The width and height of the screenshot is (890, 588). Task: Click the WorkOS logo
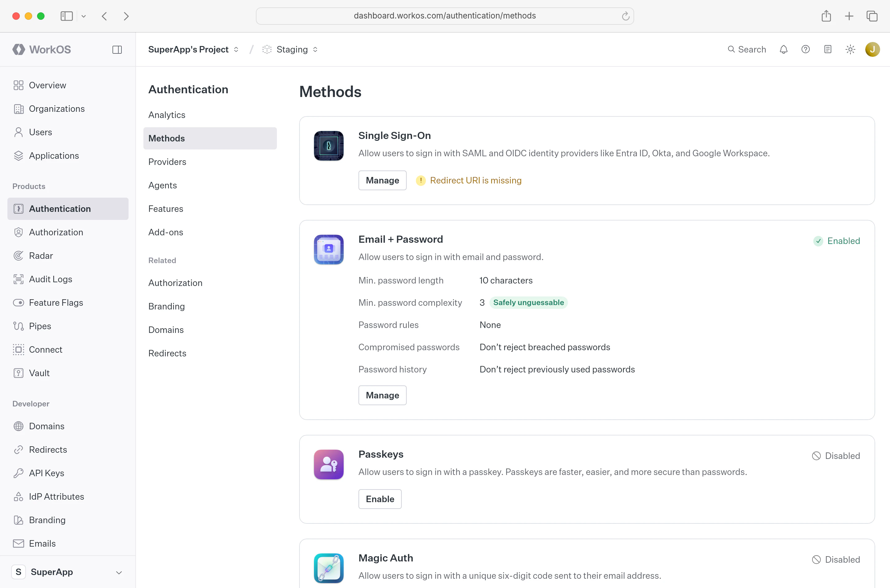42,49
